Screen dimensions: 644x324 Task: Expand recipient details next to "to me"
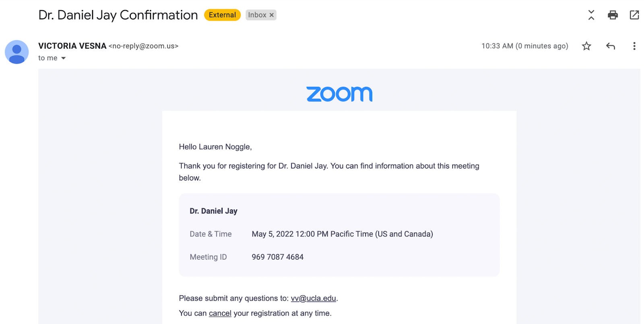pyautogui.click(x=63, y=58)
